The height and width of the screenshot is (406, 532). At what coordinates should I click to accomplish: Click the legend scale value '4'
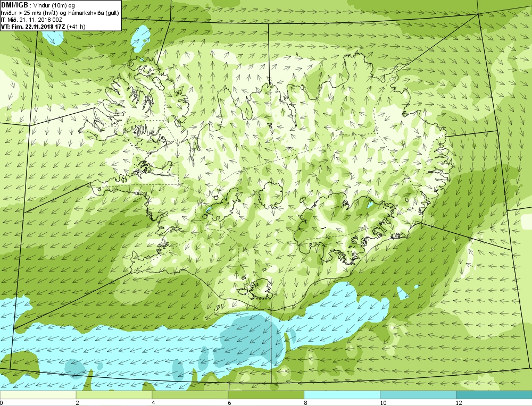tap(154, 403)
